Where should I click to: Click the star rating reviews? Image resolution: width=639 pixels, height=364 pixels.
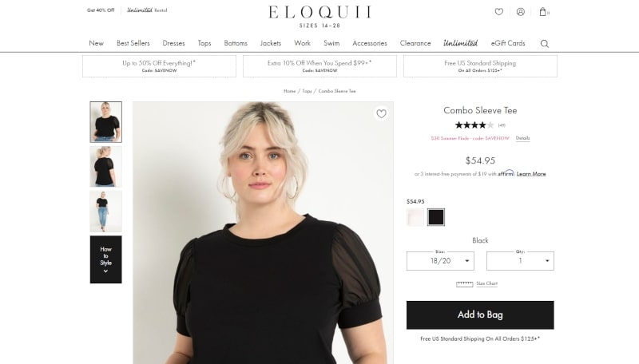(x=474, y=125)
